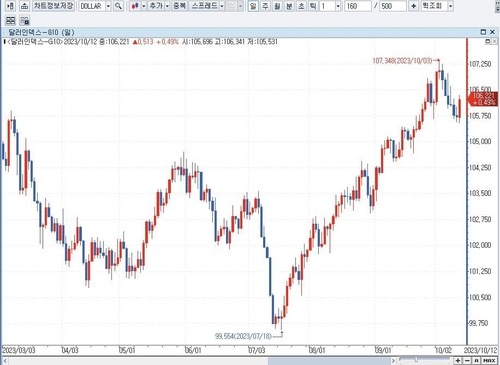This screenshot has height=365, width=500.
Task: Click the 차트정보저장 button
Action: [x=53, y=6]
